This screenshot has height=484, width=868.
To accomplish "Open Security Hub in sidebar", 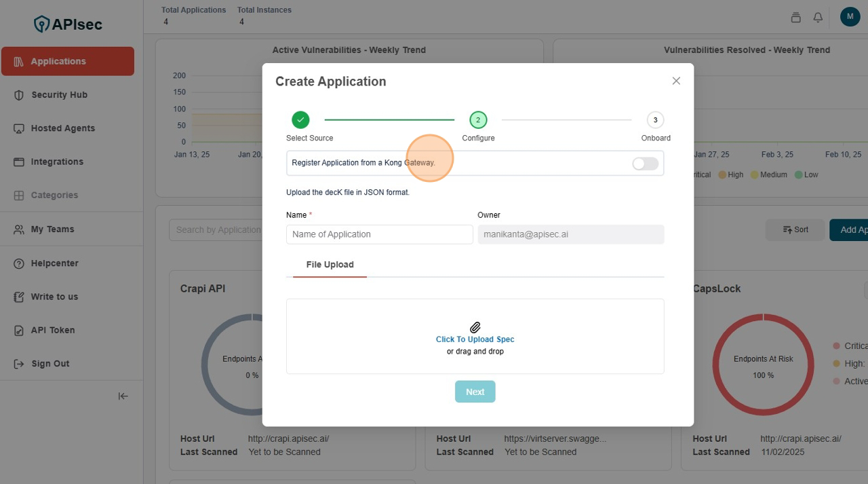I will [59, 95].
